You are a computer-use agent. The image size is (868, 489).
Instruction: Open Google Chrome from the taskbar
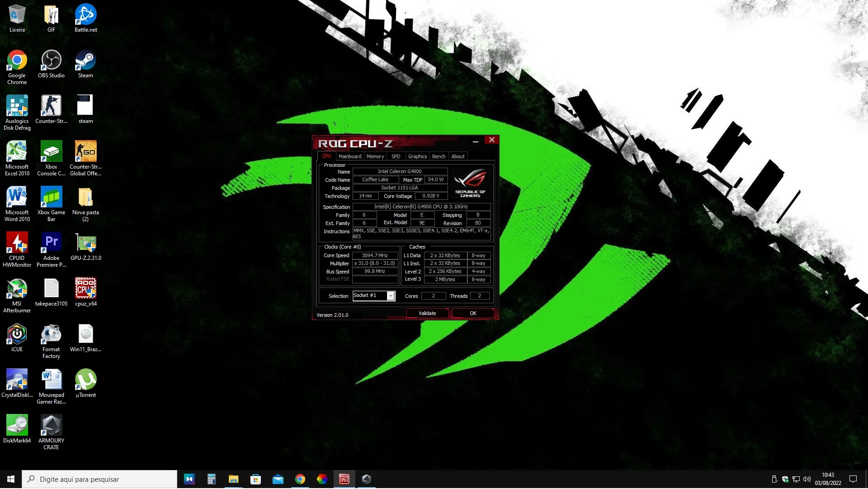tap(300, 480)
